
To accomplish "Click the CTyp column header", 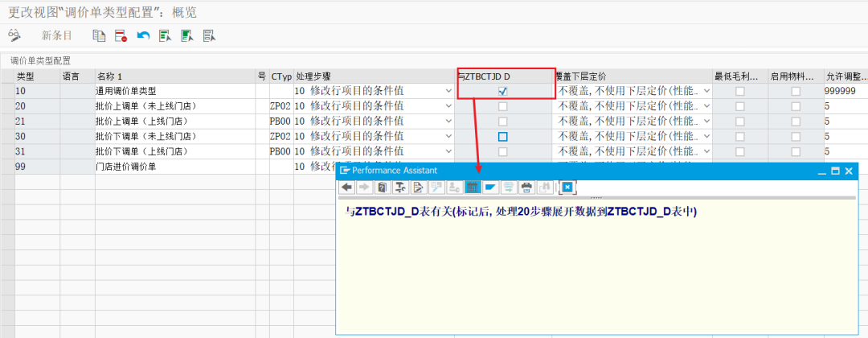I will click(281, 76).
